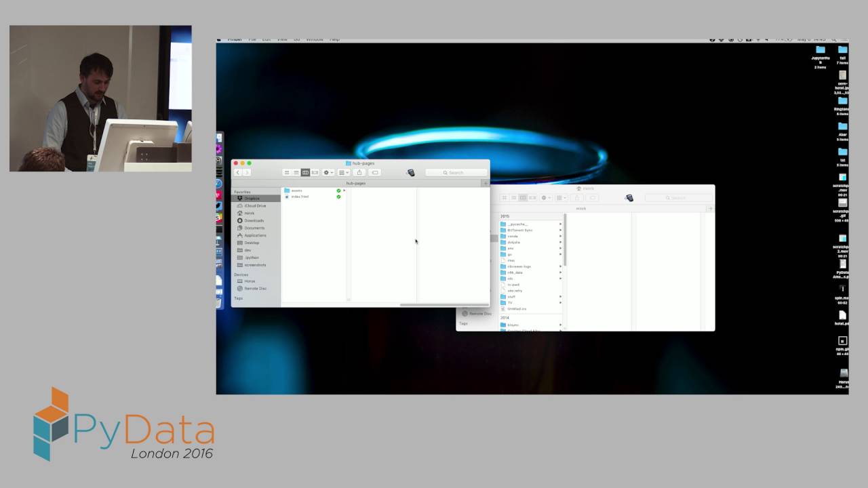Viewport: 868px width, 488px height.
Task: Select the TV folder in minrk window
Action: click(x=530, y=303)
